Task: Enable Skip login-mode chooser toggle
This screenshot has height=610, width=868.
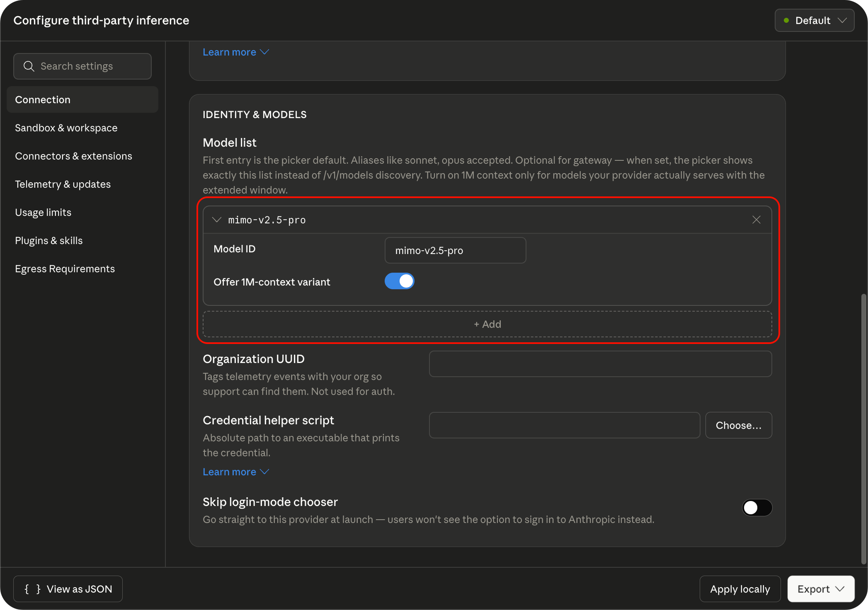Action: [x=756, y=508]
